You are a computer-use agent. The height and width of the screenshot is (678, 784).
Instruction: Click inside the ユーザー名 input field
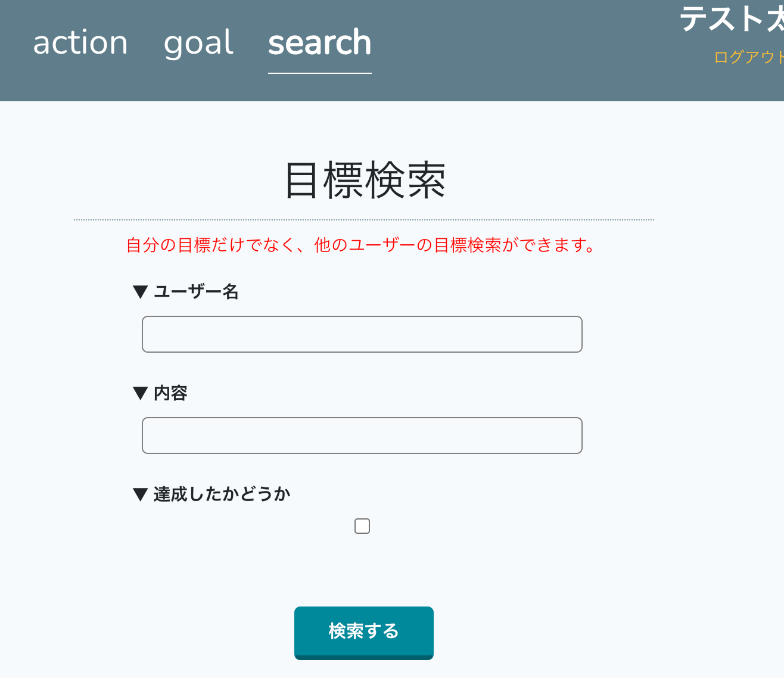coord(362,334)
